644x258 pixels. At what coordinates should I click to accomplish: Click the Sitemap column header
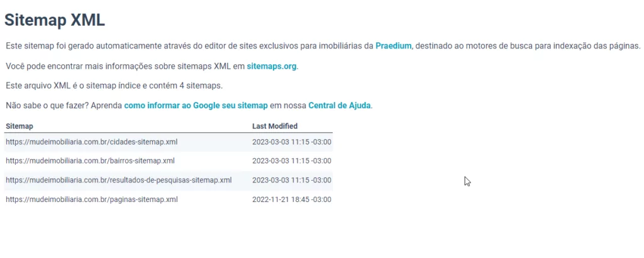19,126
